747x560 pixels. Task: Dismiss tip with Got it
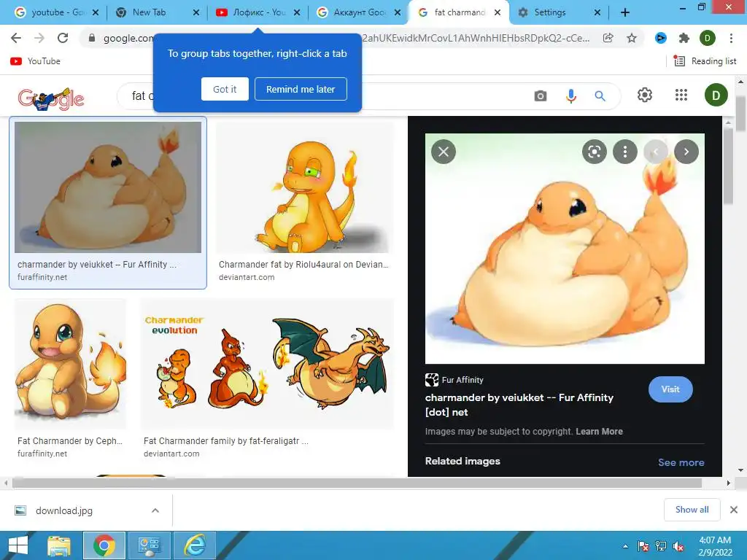pyautogui.click(x=225, y=89)
